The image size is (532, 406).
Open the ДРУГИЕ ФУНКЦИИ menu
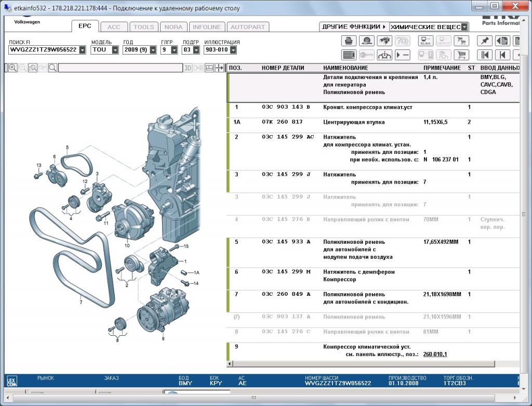[x=353, y=27]
